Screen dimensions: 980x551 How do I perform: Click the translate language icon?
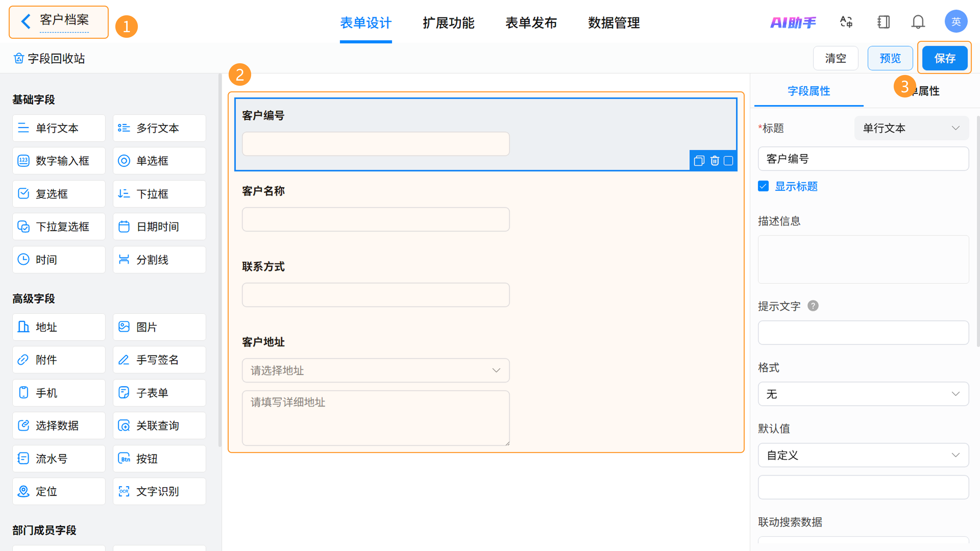coord(846,22)
